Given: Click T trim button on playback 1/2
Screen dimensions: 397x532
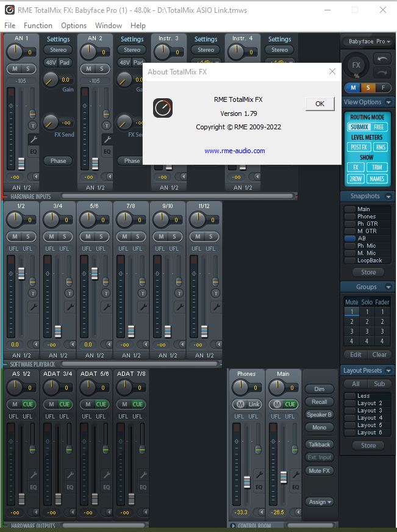Looking at the screenshot, I should tap(33, 293).
